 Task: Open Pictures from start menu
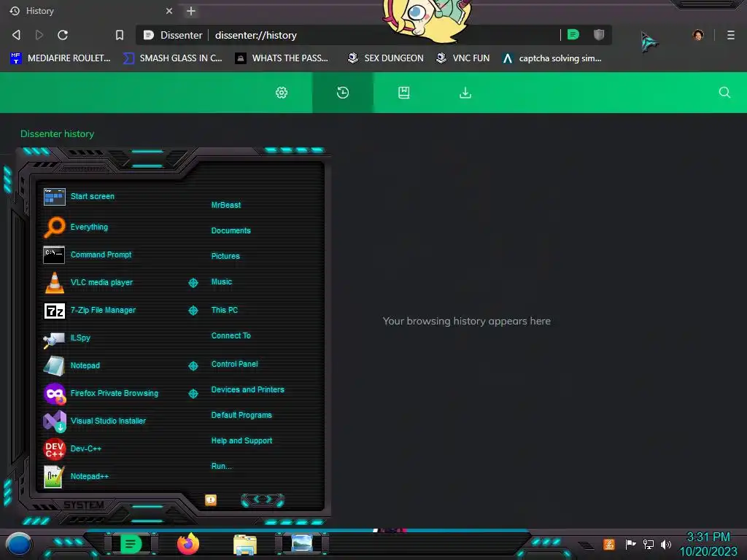click(x=225, y=256)
